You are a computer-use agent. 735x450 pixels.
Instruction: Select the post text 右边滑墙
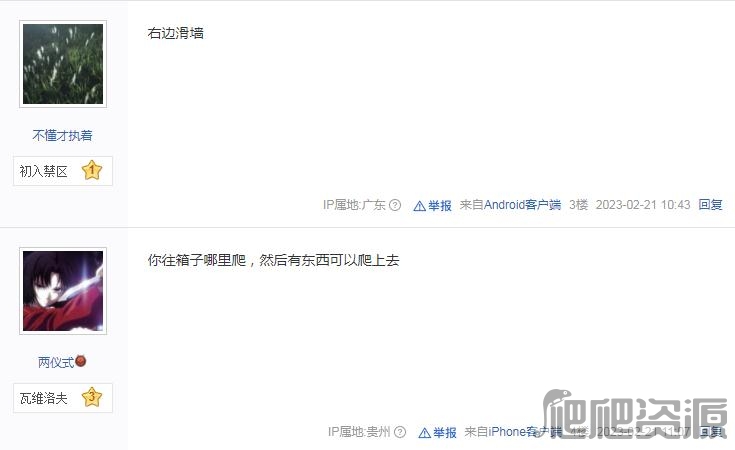pyautogui.click(x=175, y=33)
